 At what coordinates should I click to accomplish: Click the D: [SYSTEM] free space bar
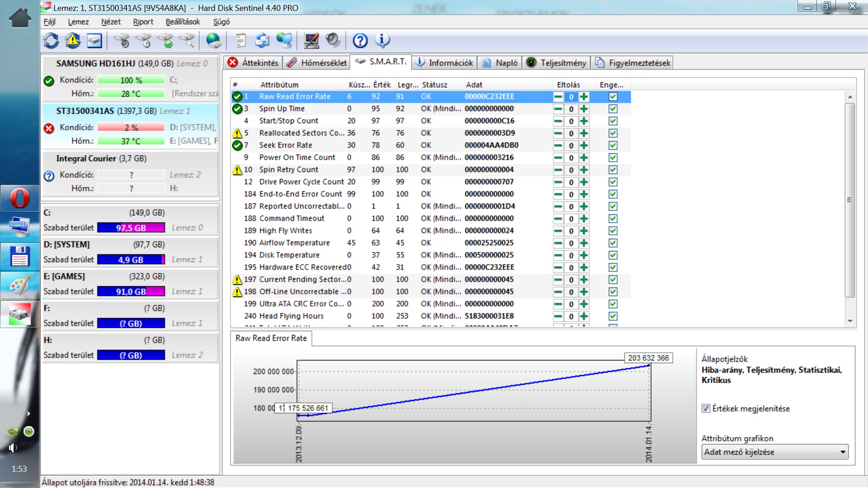pos(131,260)
